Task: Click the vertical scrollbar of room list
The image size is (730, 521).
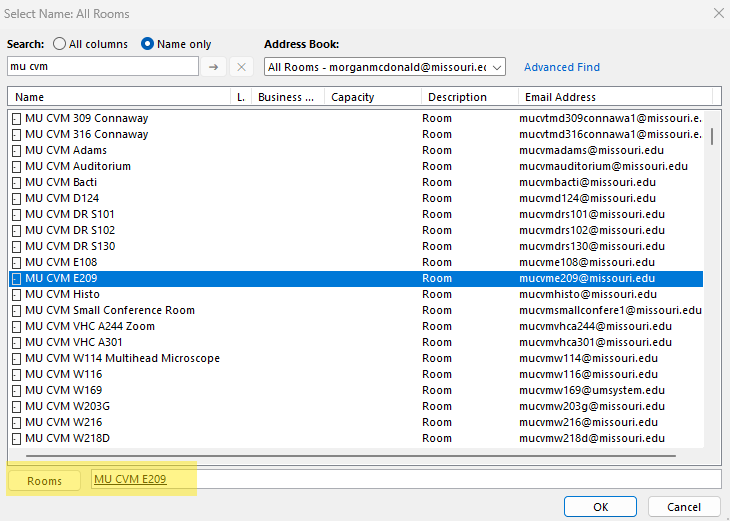Action: click(x=712, y=280)
